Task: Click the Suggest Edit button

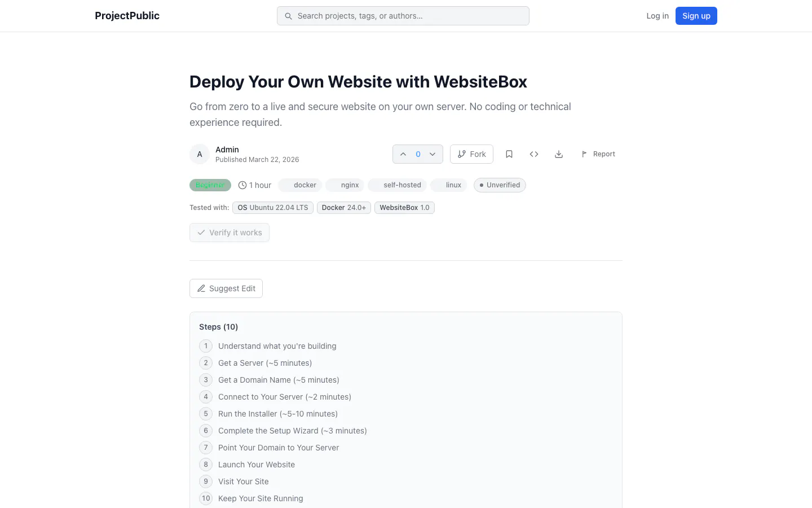Action: [x=226, y=288]
